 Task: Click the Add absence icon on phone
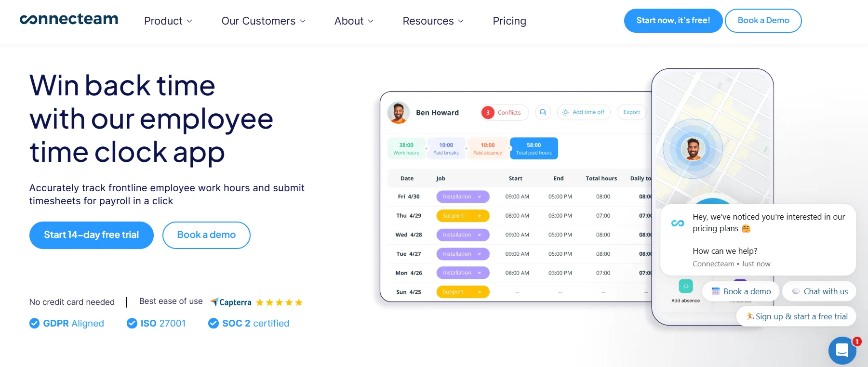point(686,286)
